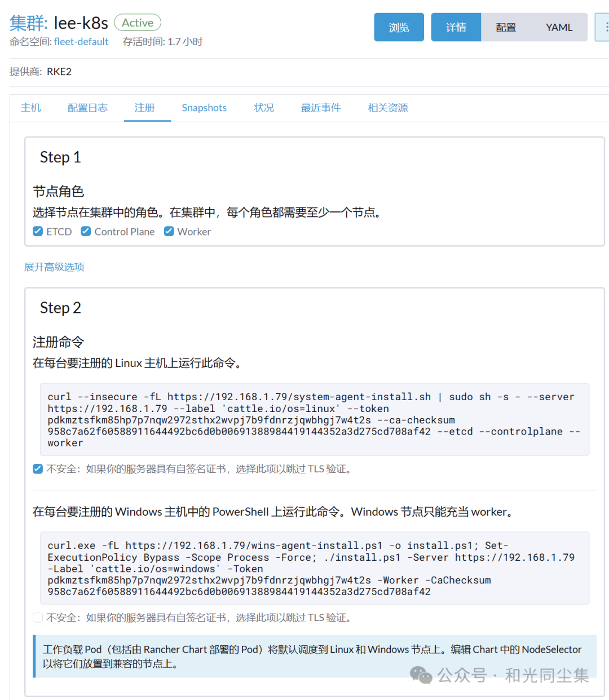Open the 最近事件 tab

coord(321,108)
